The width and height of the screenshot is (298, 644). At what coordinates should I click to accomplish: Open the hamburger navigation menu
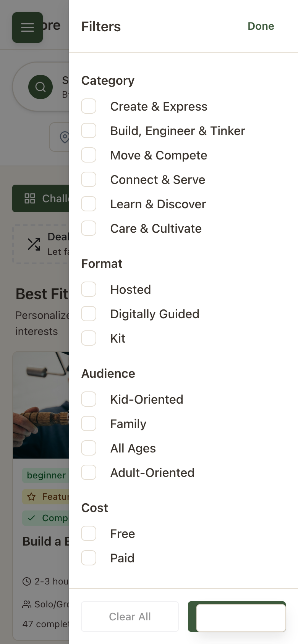[x=27, y=27]
